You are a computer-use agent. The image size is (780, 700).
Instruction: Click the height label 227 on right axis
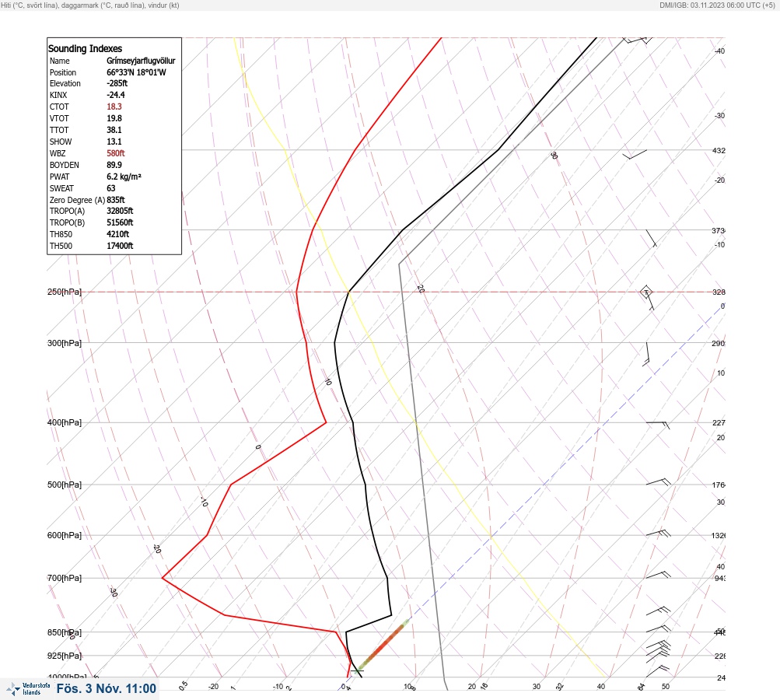coord(719,423)
